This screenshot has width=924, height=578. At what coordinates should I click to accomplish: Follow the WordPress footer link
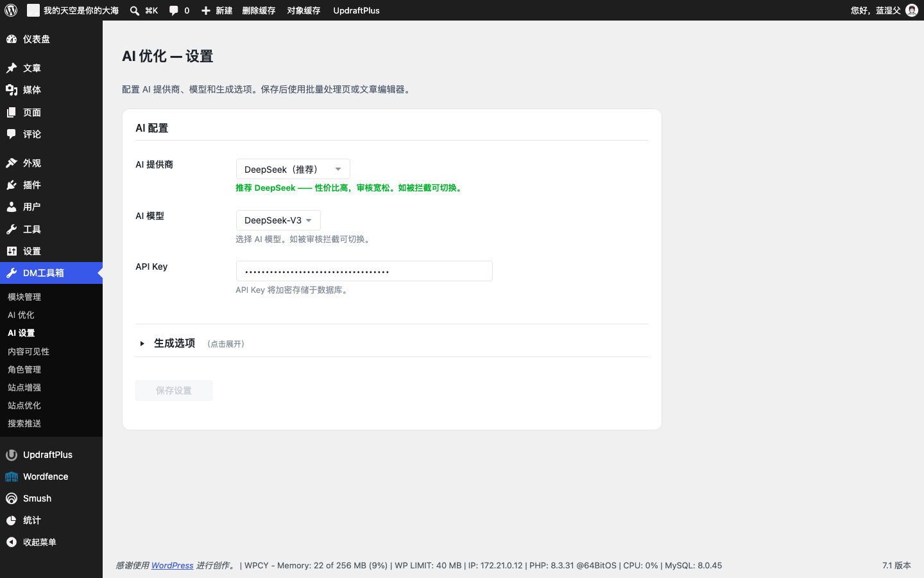pyautogui.click(x=172, y=565)
